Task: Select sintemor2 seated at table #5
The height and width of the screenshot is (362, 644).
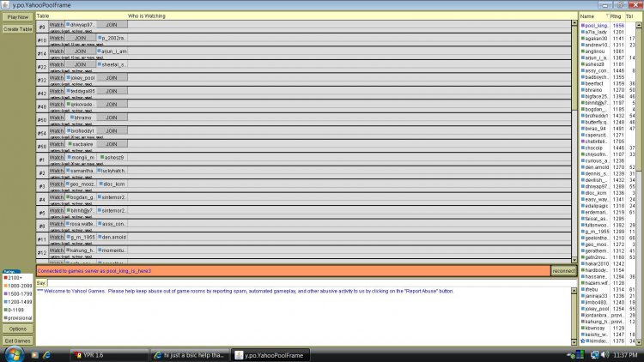Action: tap(112, 210)
